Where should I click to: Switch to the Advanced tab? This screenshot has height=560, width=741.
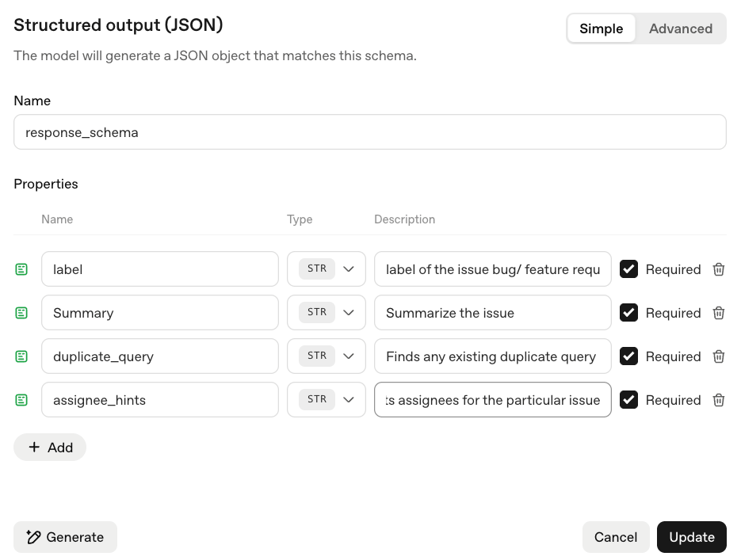(x=681, y=29)
